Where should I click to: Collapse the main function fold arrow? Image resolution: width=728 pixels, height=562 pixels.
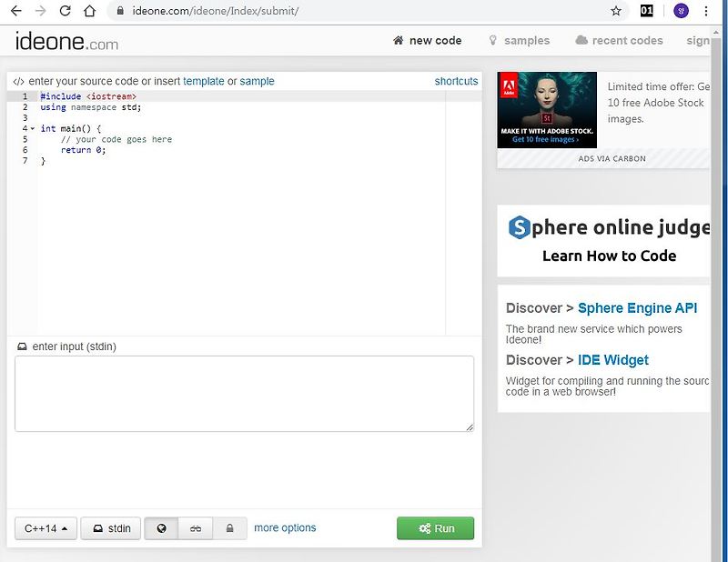point(33,128)
